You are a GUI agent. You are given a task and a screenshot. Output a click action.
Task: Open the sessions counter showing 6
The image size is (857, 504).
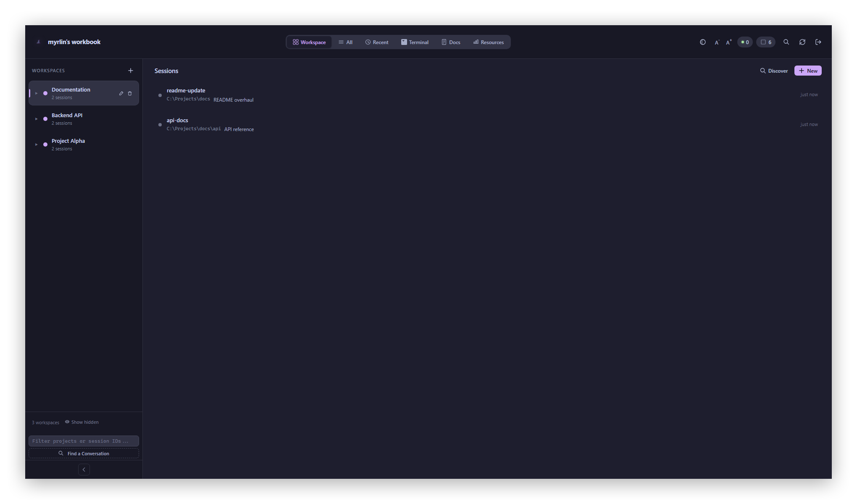(766, 42)
